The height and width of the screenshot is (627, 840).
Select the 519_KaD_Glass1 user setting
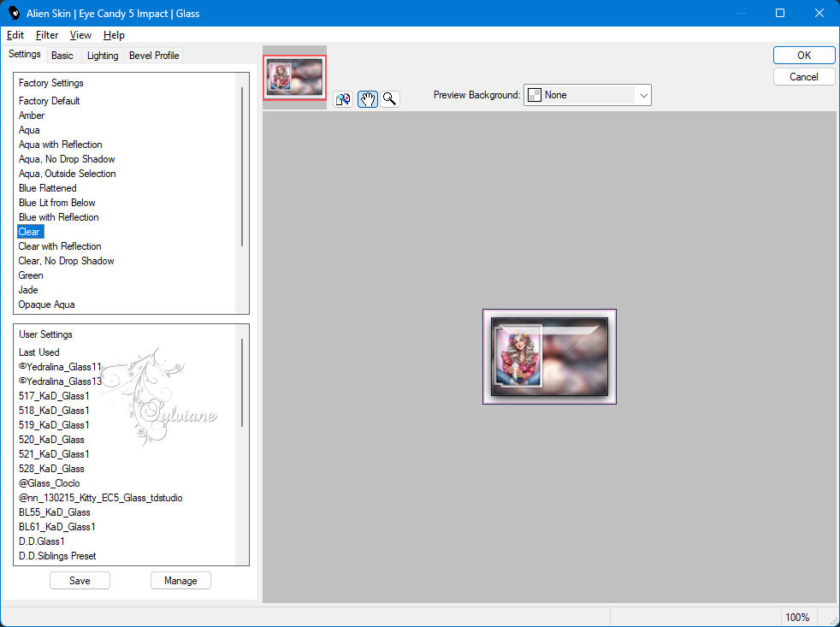(x=54, y=424)
